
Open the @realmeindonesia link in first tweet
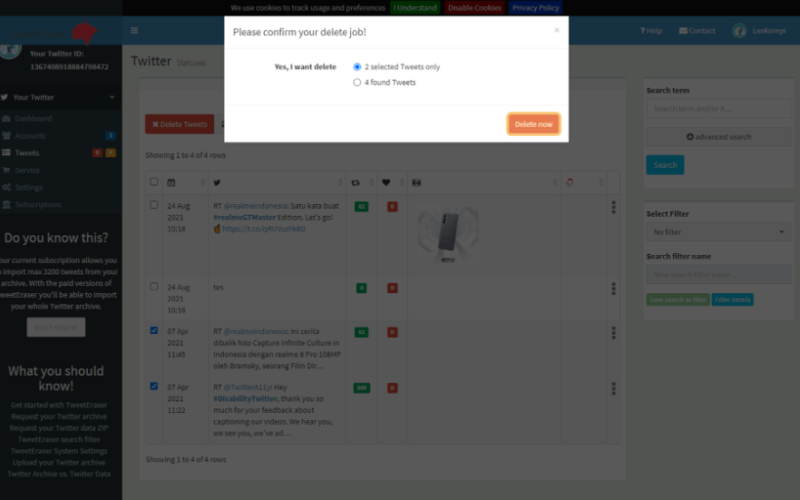coord(255,206)
